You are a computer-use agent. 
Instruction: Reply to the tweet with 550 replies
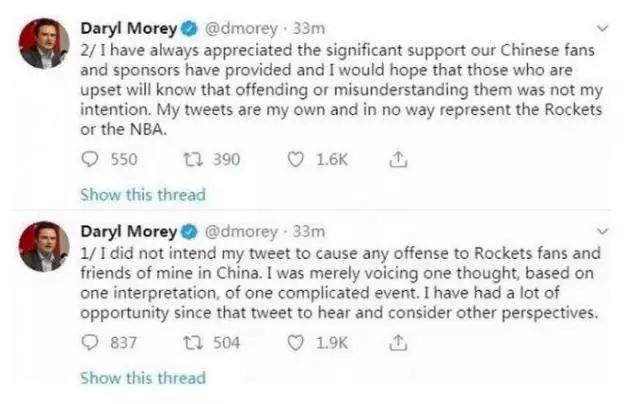90,159
